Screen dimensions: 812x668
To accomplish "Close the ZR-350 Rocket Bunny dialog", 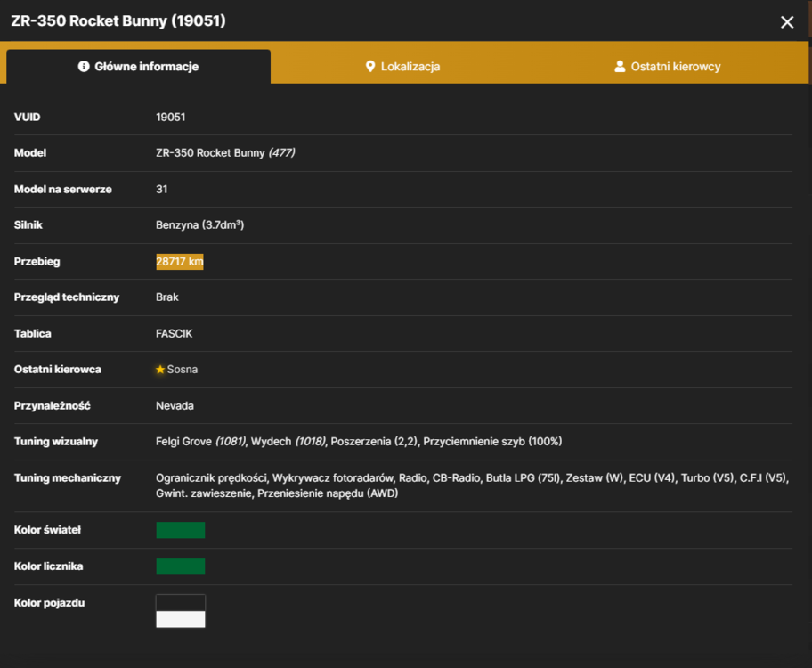I will tap(787, 21).
